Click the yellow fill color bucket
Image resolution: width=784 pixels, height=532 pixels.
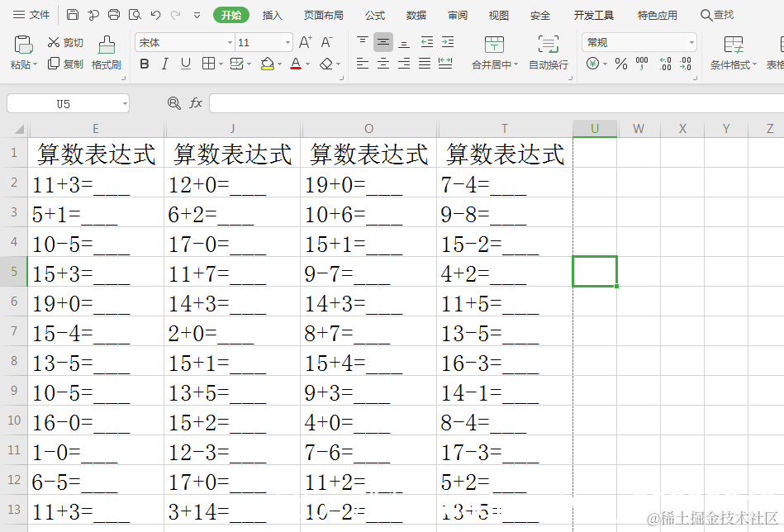[x=268, y=64]
